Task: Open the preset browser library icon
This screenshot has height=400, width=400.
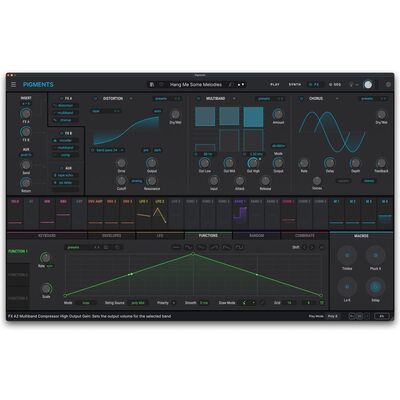Action: point(152,85)
